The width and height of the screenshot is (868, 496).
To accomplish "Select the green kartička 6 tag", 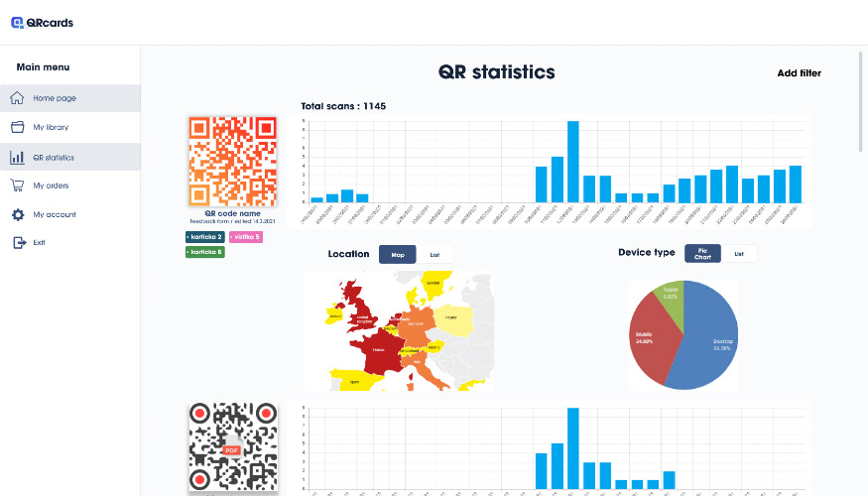I will point(204,252).
